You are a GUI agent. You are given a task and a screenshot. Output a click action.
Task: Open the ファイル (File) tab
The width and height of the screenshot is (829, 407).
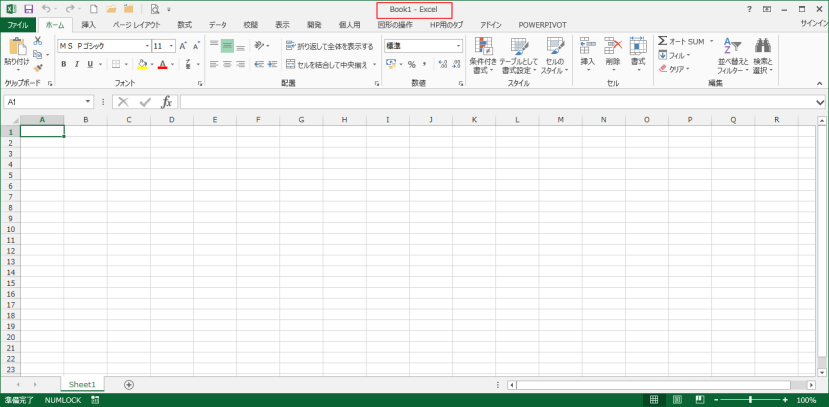pyautogui.click(x=18, y=25)
